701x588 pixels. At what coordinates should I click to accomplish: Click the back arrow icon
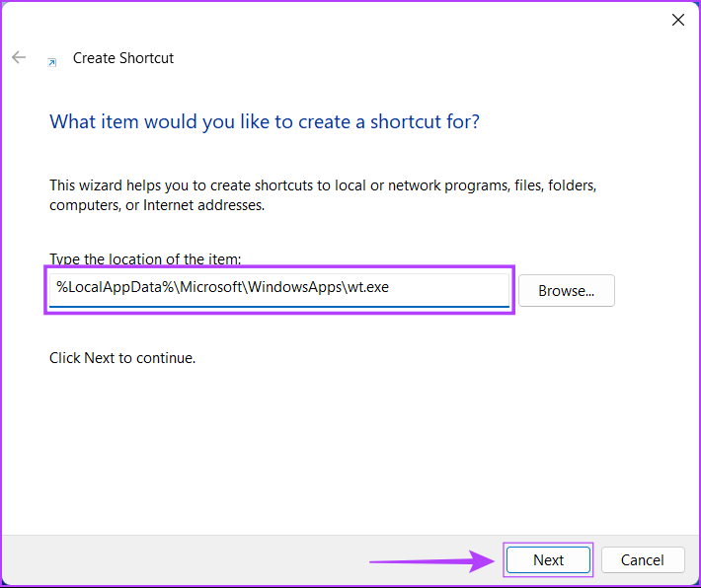19,57
